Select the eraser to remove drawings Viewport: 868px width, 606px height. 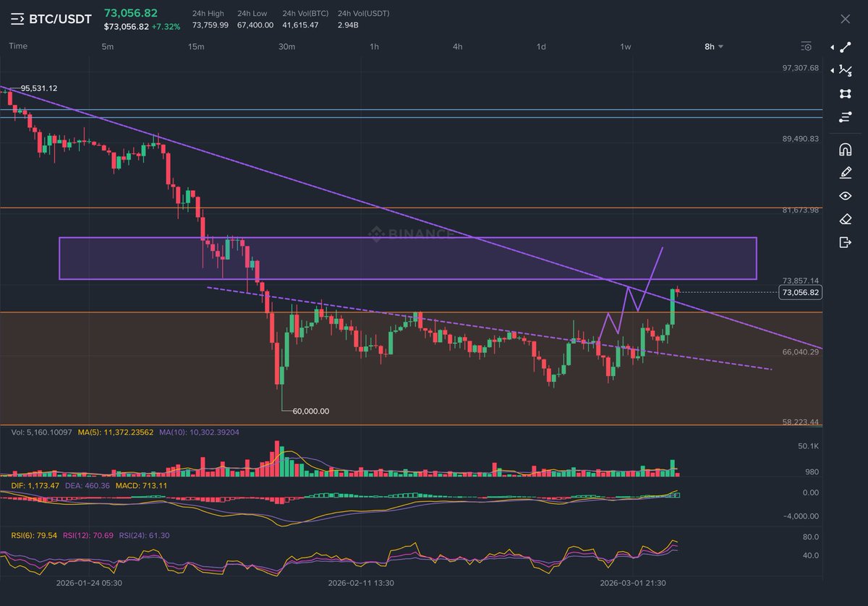845,218
